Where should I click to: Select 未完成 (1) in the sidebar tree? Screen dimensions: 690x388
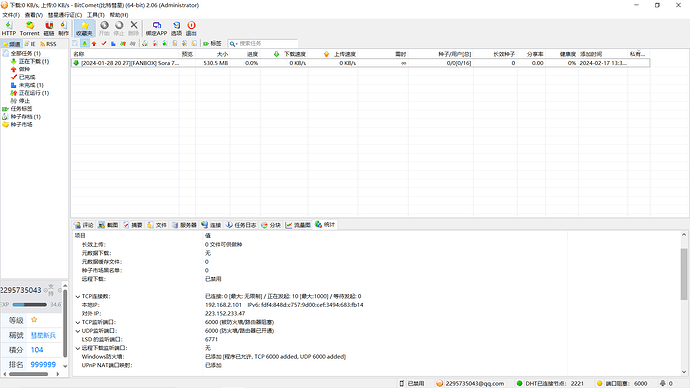27,85
